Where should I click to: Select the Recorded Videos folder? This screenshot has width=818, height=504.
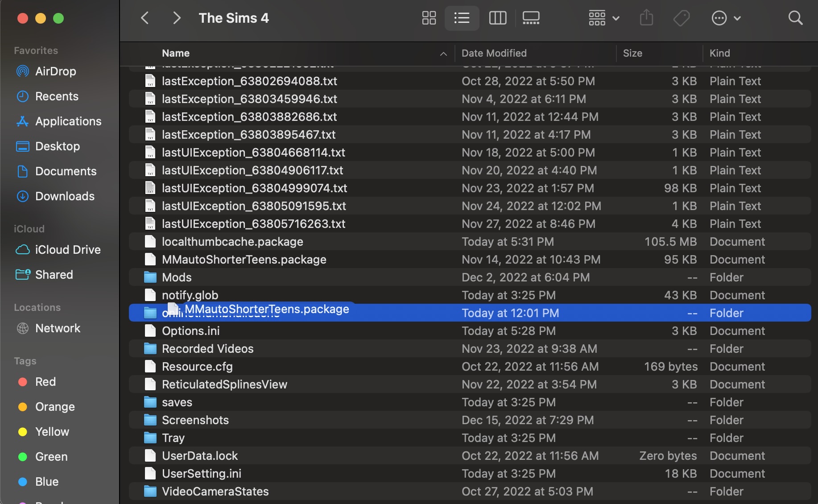[470, 349]
